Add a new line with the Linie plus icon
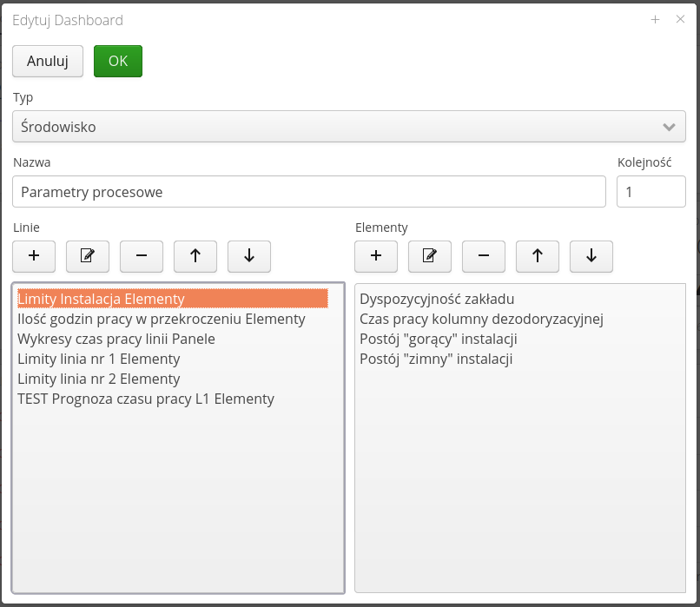Image resolution: width=700 pixels, height=607 pixels. [x=34, y=256]
